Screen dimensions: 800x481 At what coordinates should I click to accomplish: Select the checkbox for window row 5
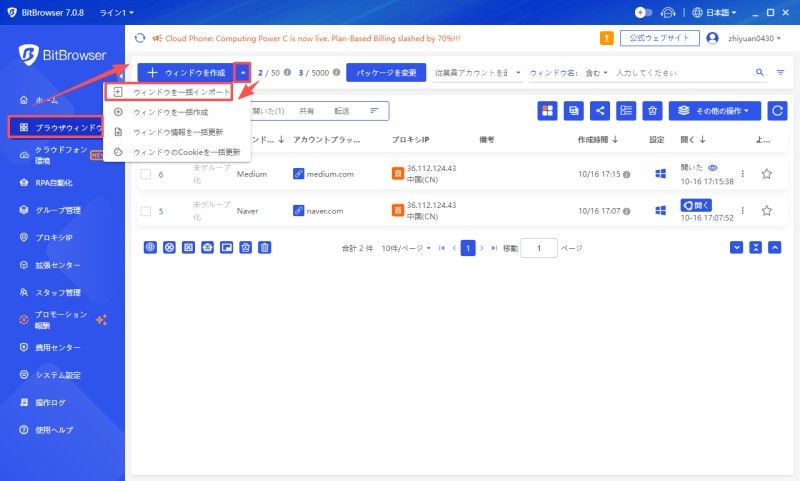[145, 211]
